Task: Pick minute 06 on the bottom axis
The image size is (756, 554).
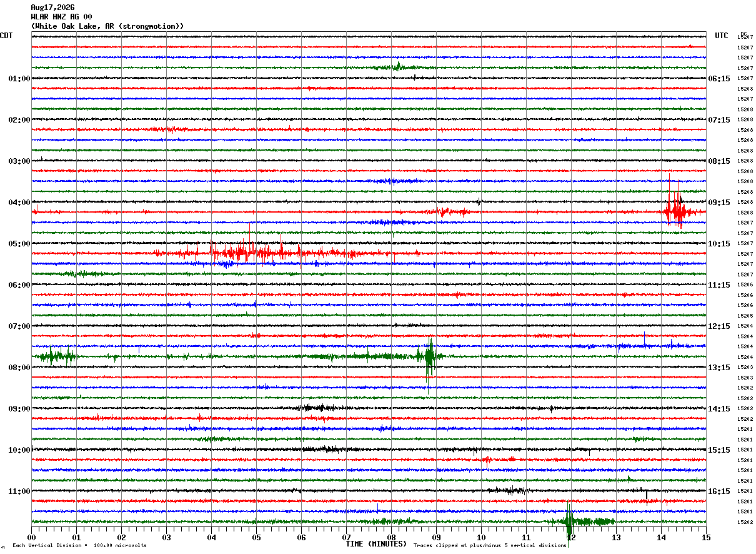Action: pyautogui.click(x=301, y=537)
